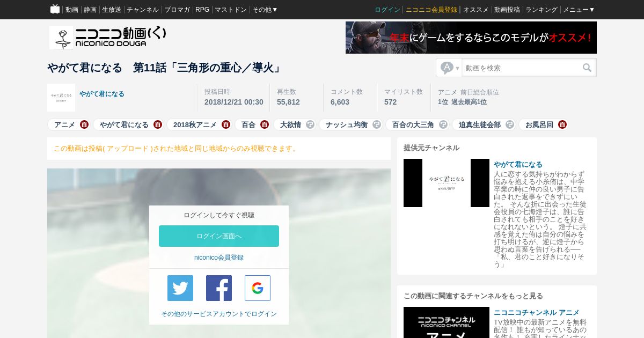Open the Niconico Douga logo
The width and height of the screenshot is (644, 338).
(108, 37)
